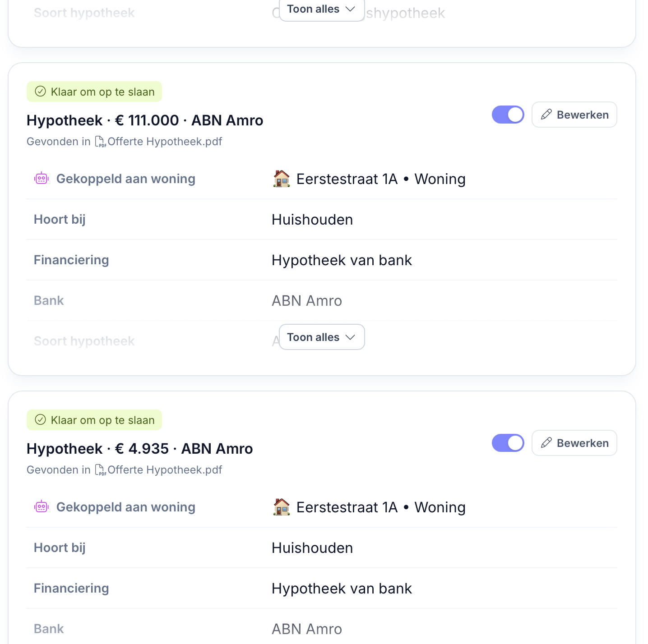Click house icon beside Eerstestraat 1A, € 4.935 card
This screenshot has width=648, height=644.
(282, 507)
